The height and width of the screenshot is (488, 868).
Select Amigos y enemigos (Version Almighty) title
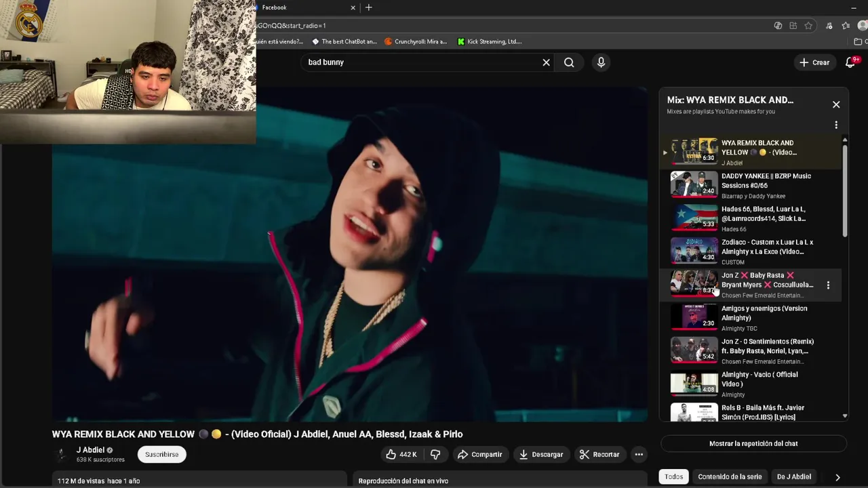point(764,313)
